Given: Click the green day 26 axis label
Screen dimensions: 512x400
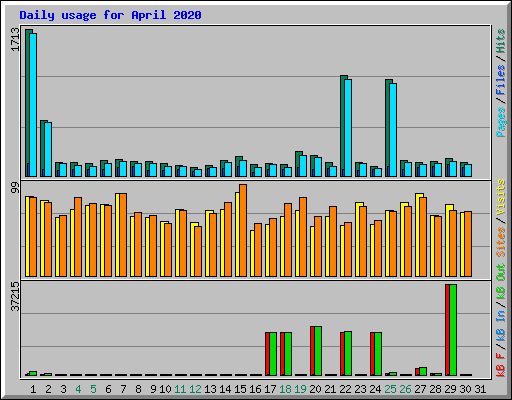Looking at the screenshot, I should pos(405,389).
